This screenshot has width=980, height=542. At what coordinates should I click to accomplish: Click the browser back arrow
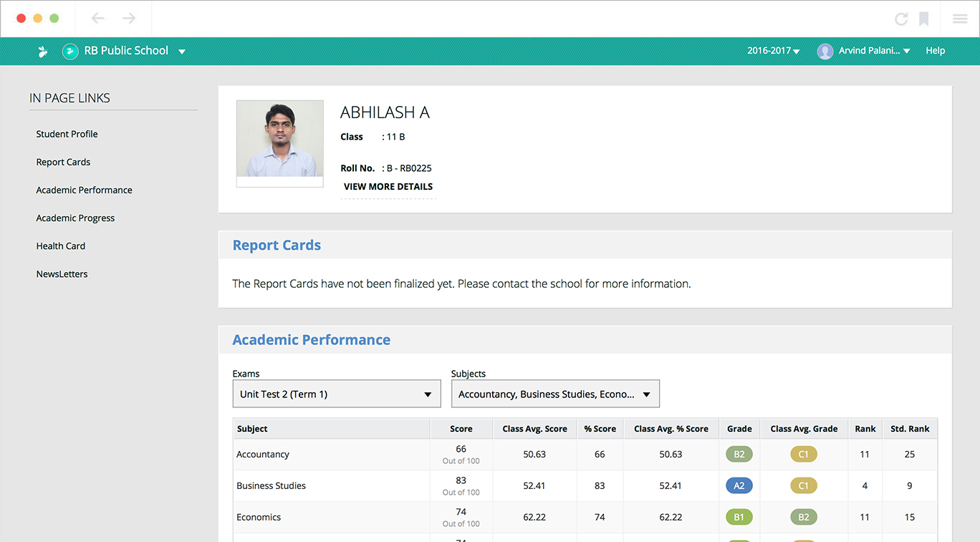tap(98, 19)
